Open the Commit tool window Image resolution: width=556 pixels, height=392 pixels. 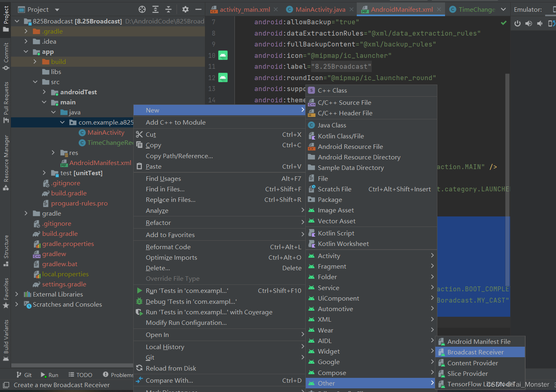click(x=6, y=56)
